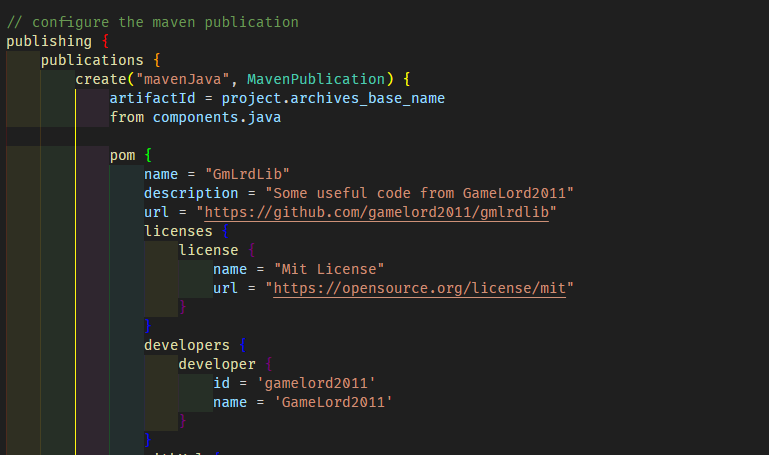
Task: Click the 'developers' block name
Action: click(187, 345)
